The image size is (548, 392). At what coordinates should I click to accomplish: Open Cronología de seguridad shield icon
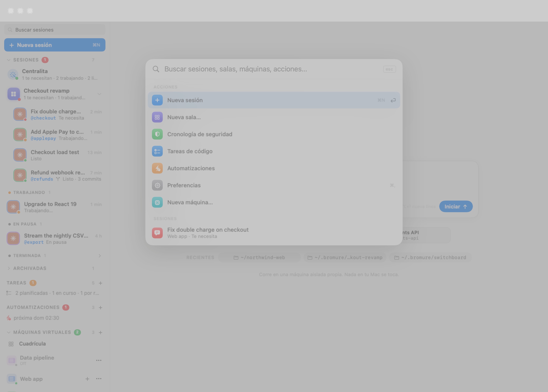pos(157,134)
